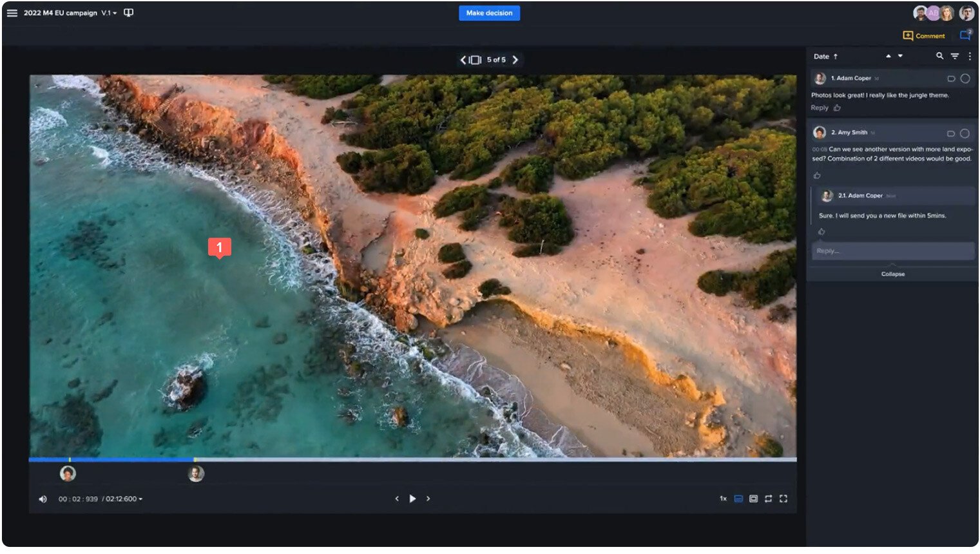Click the Make decision button
The height and width of the screenshot is (554, 980).
click(x=489, y=12)
